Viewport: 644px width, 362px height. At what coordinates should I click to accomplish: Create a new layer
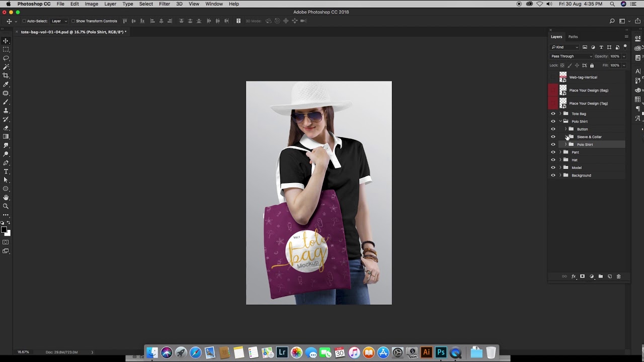[x=610, y=277]
